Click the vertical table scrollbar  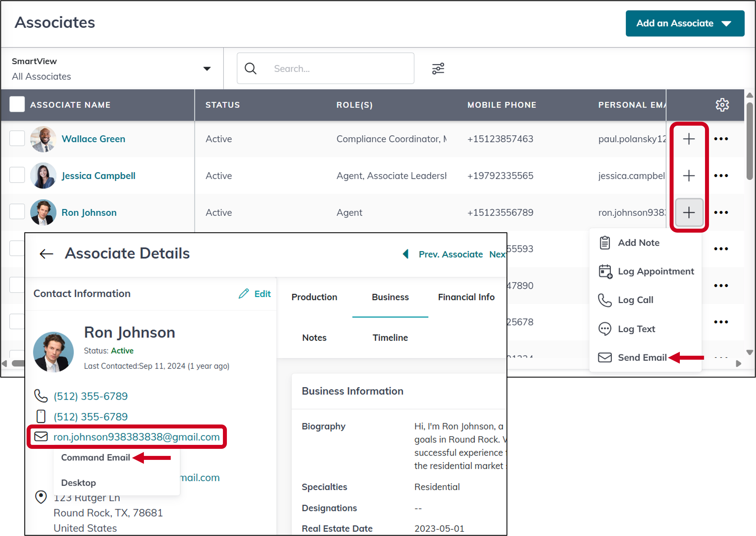(749, 141)
